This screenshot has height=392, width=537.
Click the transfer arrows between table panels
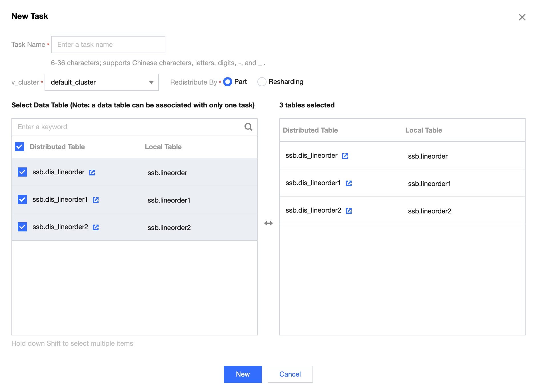268,223
